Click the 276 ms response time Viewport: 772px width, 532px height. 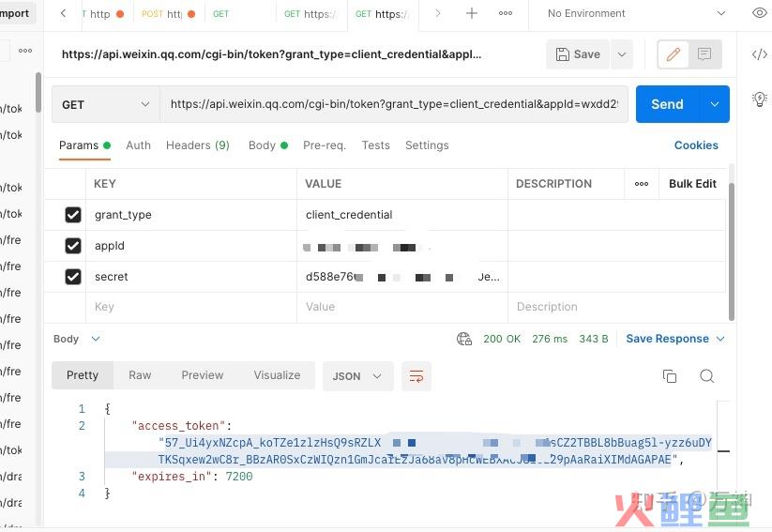pyautogui.click(x=550, y=339)
